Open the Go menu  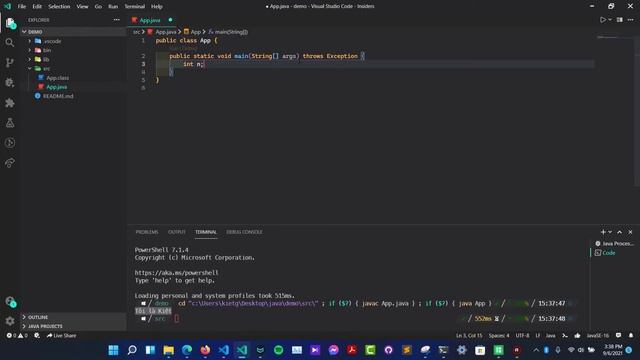pyautogui.click(x=98, y=7)
